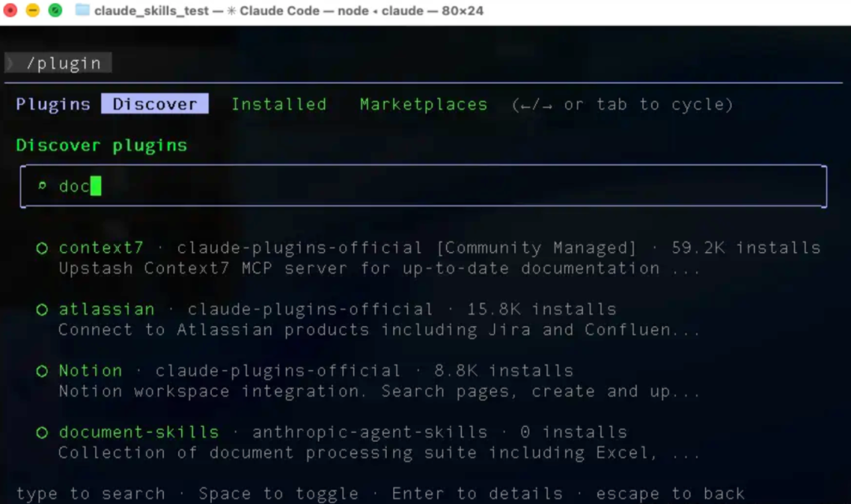Click the Upstash Context7 MCP server description
This screenshot has width=851, height=504.
tap(379, 268)
